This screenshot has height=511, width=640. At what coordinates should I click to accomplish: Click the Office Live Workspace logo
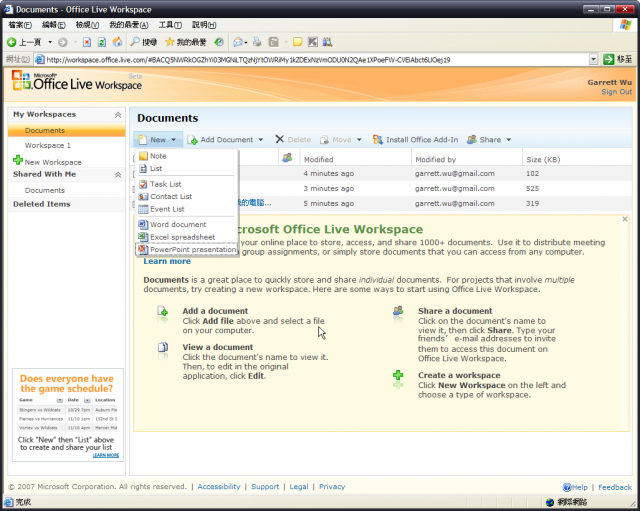[77, 81]
